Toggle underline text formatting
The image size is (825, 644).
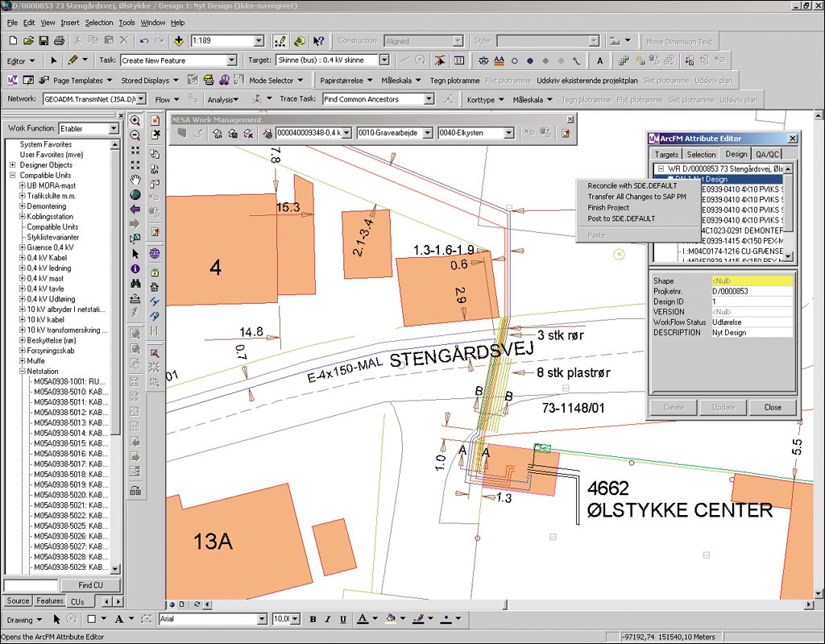pyautogui.click(x=342, y=619)
